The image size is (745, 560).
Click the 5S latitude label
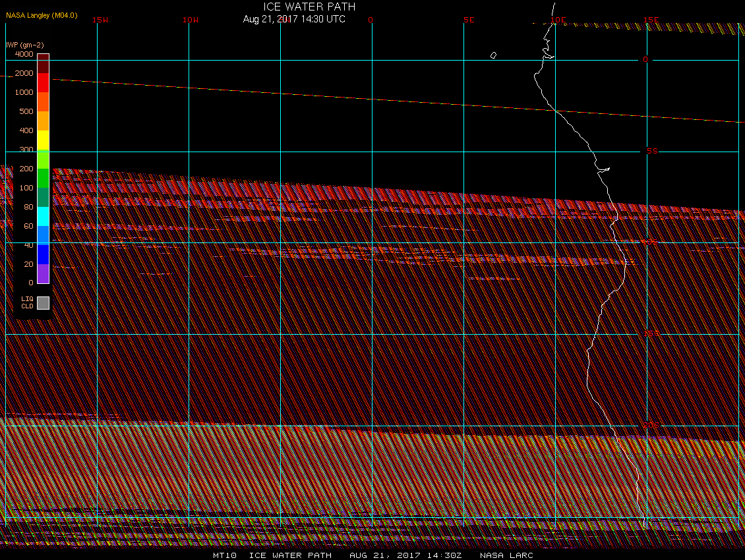click(x=652, y=151)
